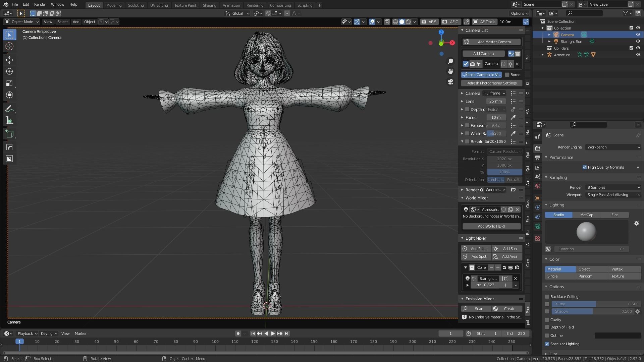Select the Measure tool
The width and height of the screenshot is (644, 362).
pyautogui.click(x=9, y=121)
